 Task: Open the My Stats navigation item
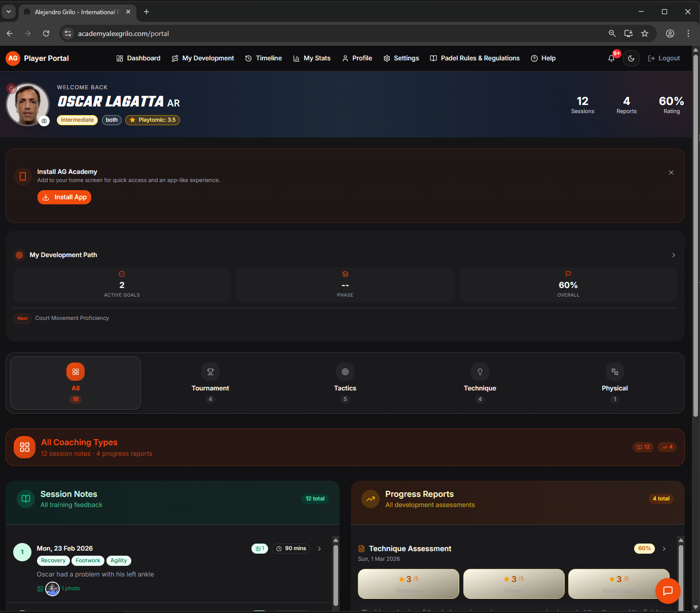click(x=312, y=58)
